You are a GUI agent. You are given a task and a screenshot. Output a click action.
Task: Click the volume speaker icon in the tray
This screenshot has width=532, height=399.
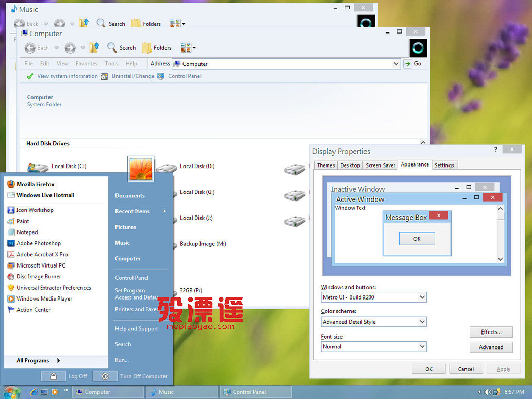tap(488, 392)
